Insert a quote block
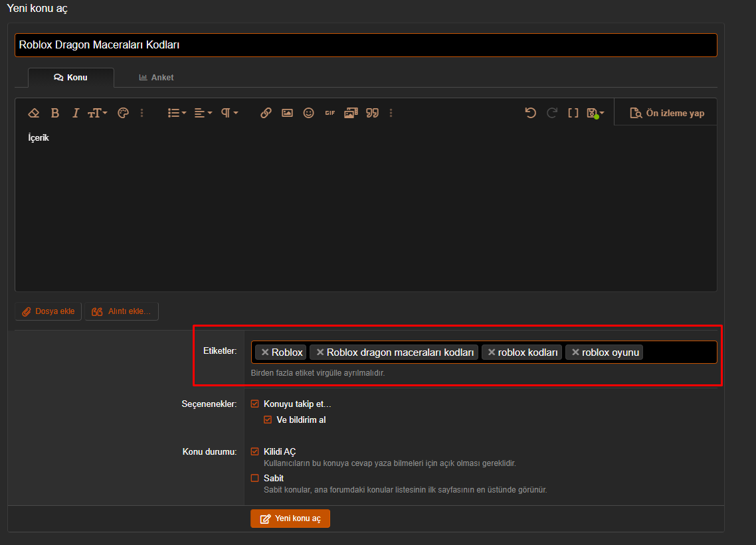The height and width of the screenshot is (545, 756). click(x=372, y=113)
